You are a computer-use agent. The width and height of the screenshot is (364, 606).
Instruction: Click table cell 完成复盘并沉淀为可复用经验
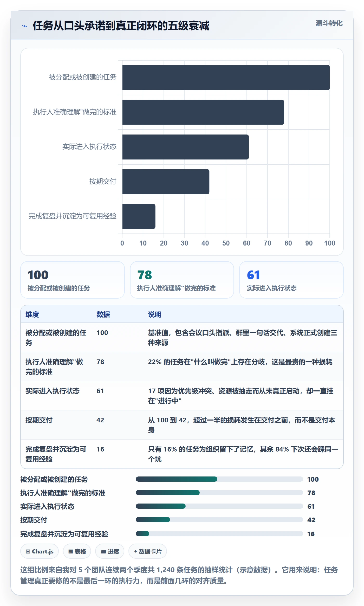click(56, 454)
